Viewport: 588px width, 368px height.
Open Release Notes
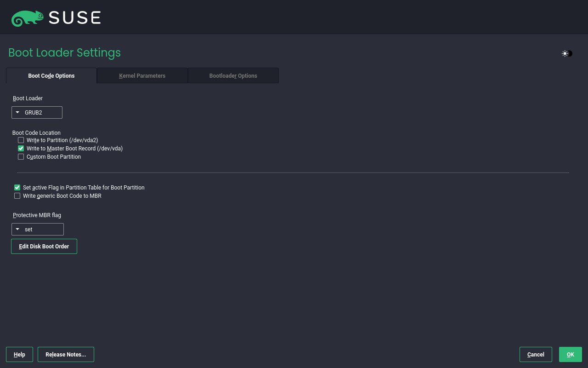66,355
